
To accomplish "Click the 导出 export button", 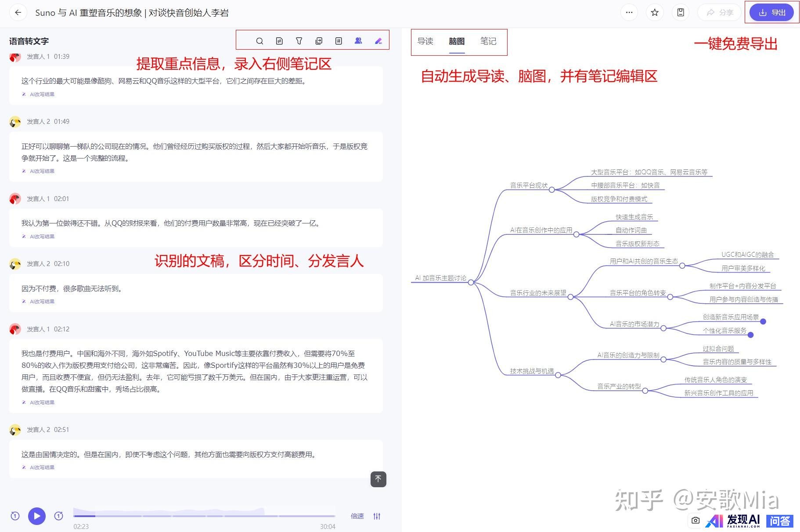I will (771, 12).
